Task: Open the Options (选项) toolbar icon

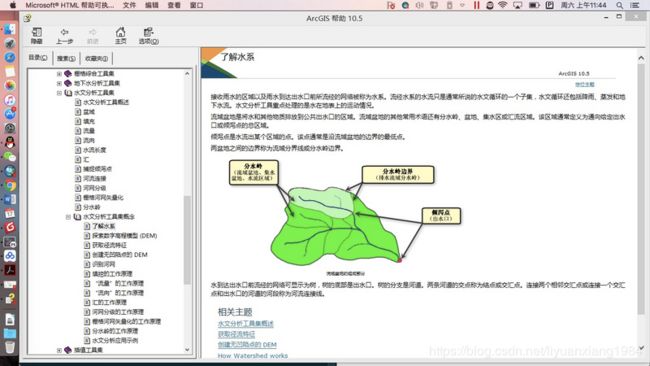Action: [x=148, y=36]
